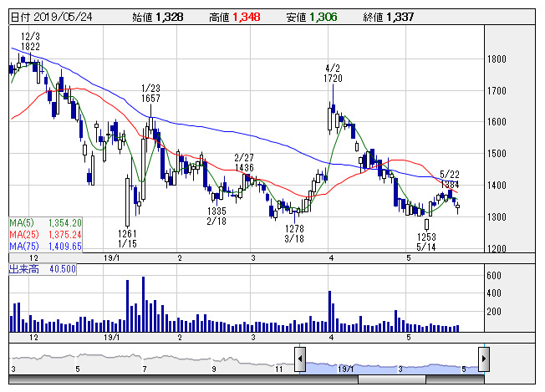Click the 1500 price axis label
Image resolution: width=545 pixels, height=392 pixels.
(x=497, y=154)
